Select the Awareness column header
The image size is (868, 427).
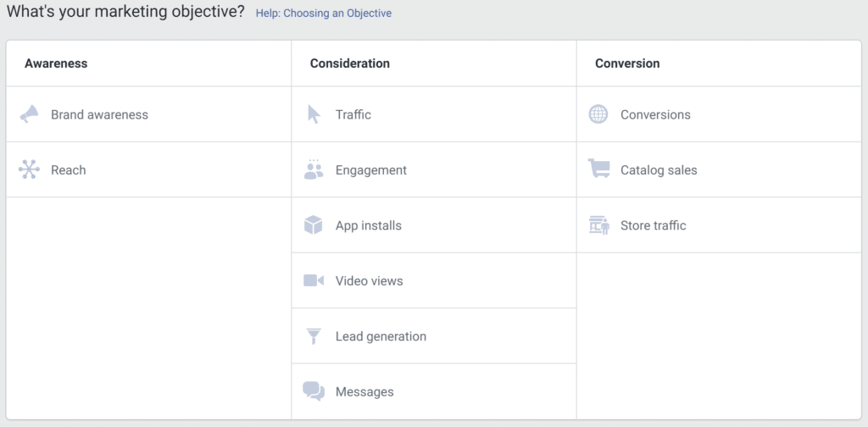pos(56,64)
